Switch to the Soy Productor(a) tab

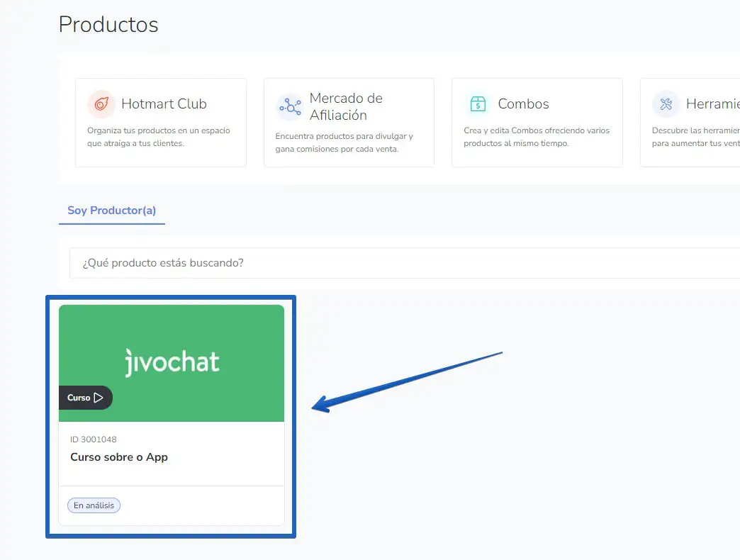point(111,211)
